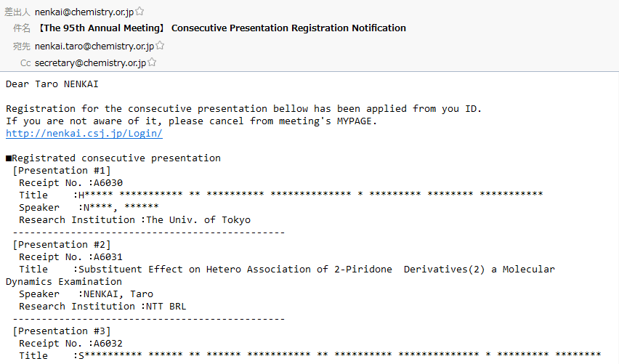Click the Cc field label
Viewport: 619px width, 364px height.
pos(25,62)
